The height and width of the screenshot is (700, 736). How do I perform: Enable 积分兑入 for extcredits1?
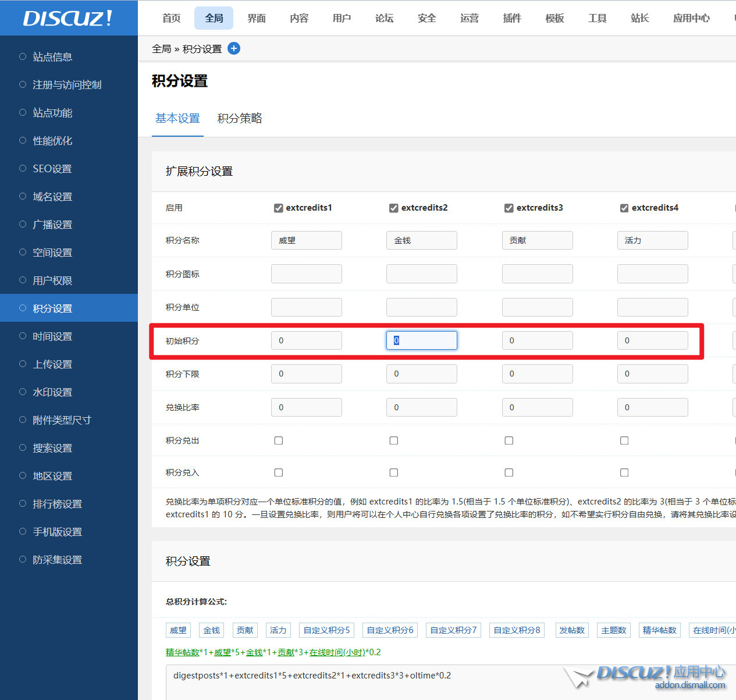278,472
